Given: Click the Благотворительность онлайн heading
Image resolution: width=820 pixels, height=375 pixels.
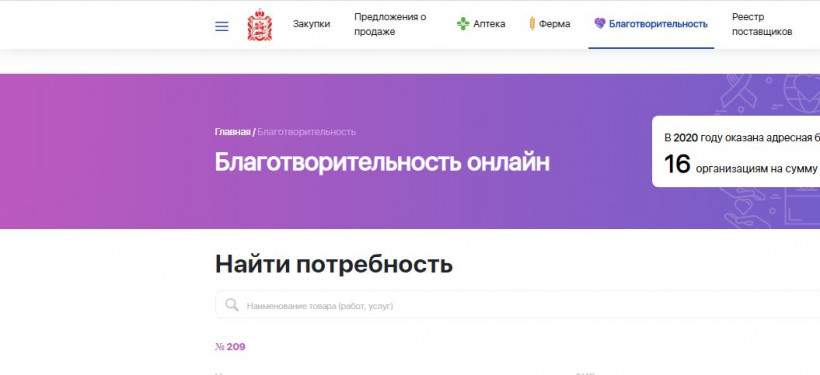Looking at the screenshot, I should pyautogui.click(x=382, y=163).
